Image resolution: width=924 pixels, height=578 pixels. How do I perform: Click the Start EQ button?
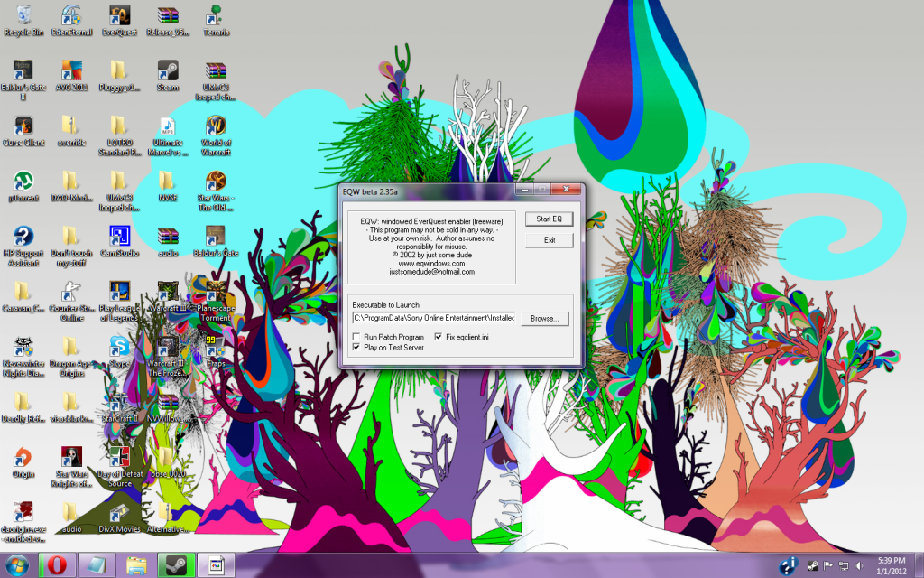point(549,219)
